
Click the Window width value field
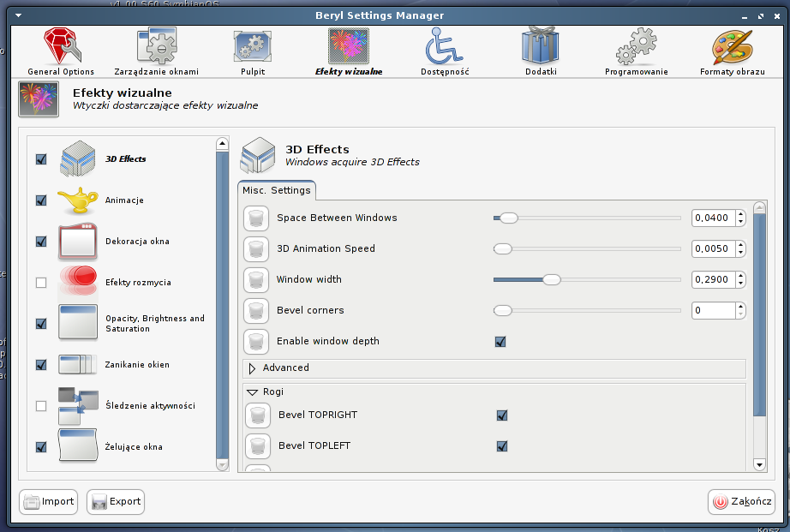tap(714, 279)
